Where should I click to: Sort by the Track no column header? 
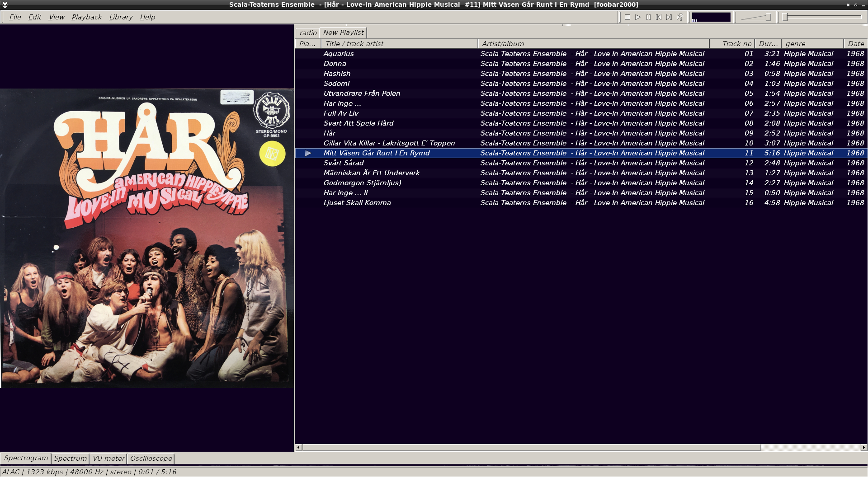732,44
